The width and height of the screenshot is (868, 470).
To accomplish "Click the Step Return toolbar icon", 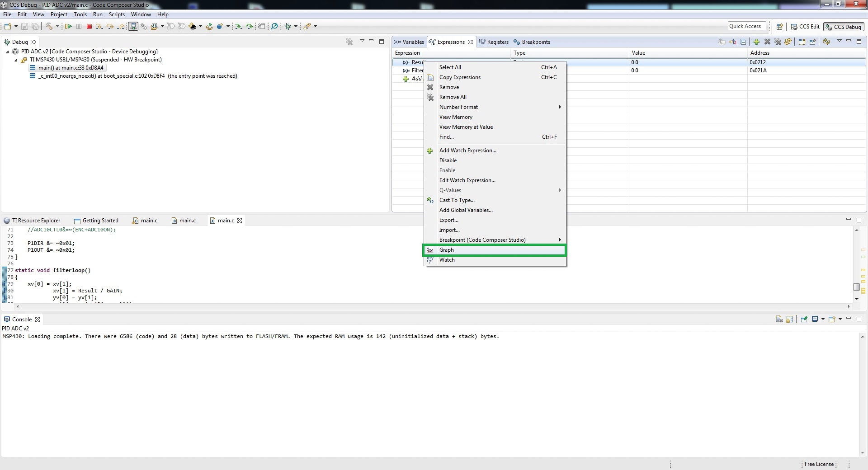I will [120, 27].
